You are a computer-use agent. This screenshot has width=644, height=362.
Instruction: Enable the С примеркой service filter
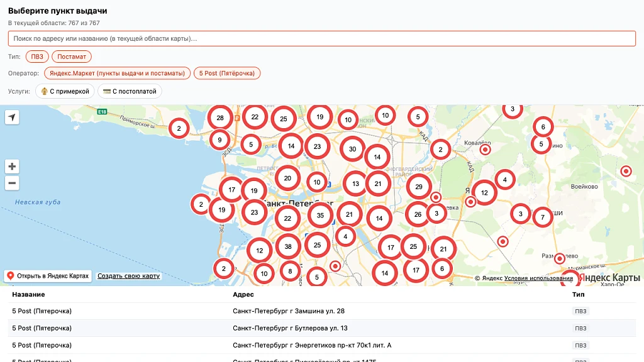tap(65, 91)
